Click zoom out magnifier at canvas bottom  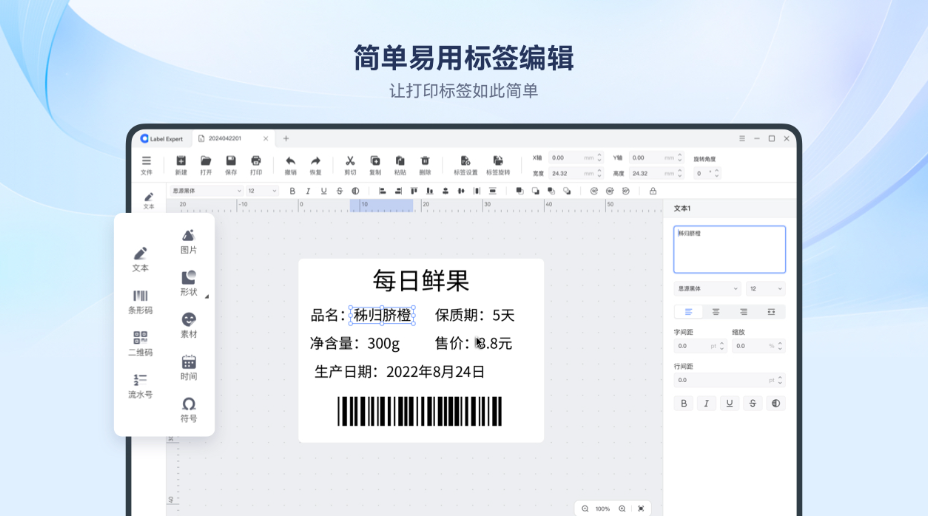click(585, 508)
